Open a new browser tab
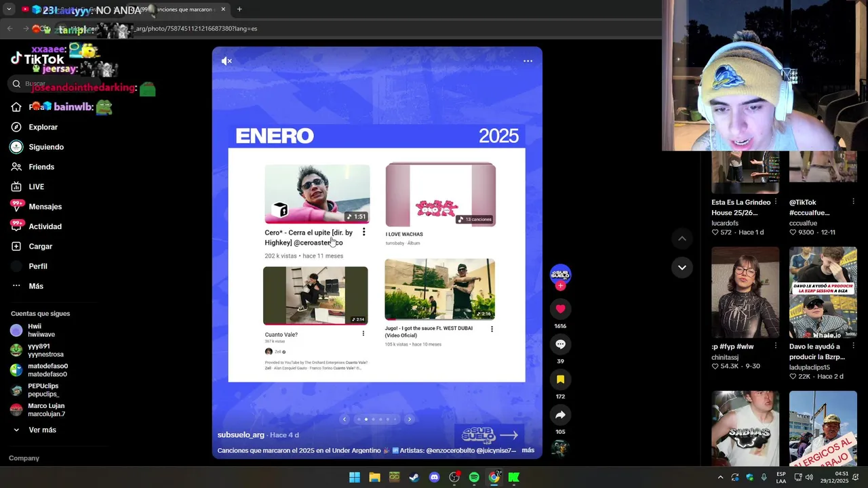The width and height of the screenshot is (868, 488). [239, 9]
